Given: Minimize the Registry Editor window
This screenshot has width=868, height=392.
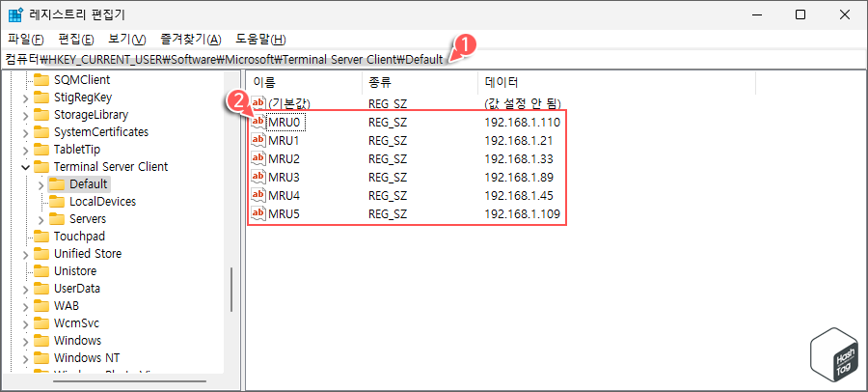Looking at the screenshot, I should [x=756, y=15].
